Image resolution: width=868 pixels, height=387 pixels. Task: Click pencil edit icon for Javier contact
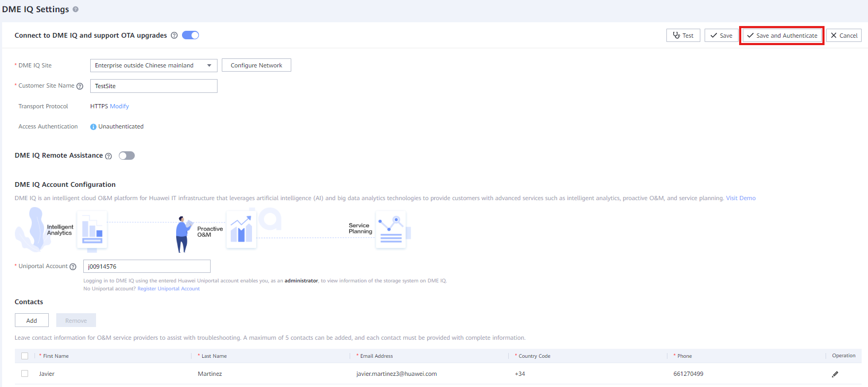tap(835, 374)
